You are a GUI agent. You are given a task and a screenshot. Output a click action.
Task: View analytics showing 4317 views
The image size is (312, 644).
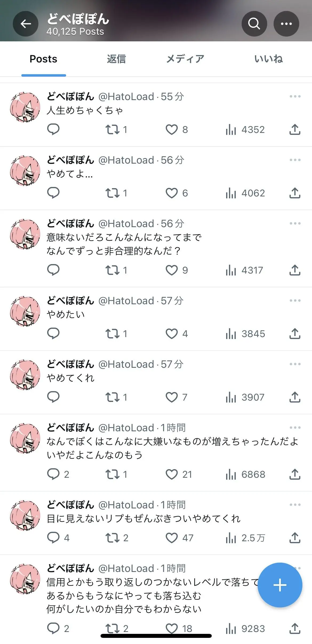point(244,270)
